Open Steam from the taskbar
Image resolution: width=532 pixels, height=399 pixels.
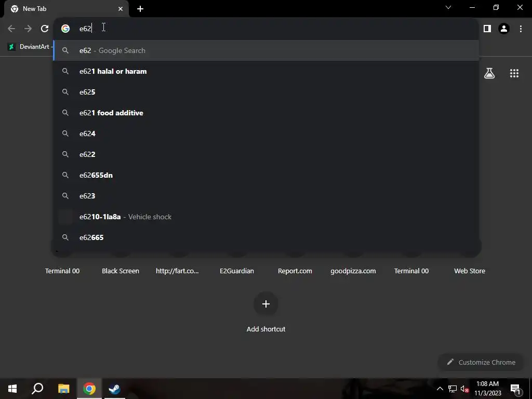(x=114, y=389)
